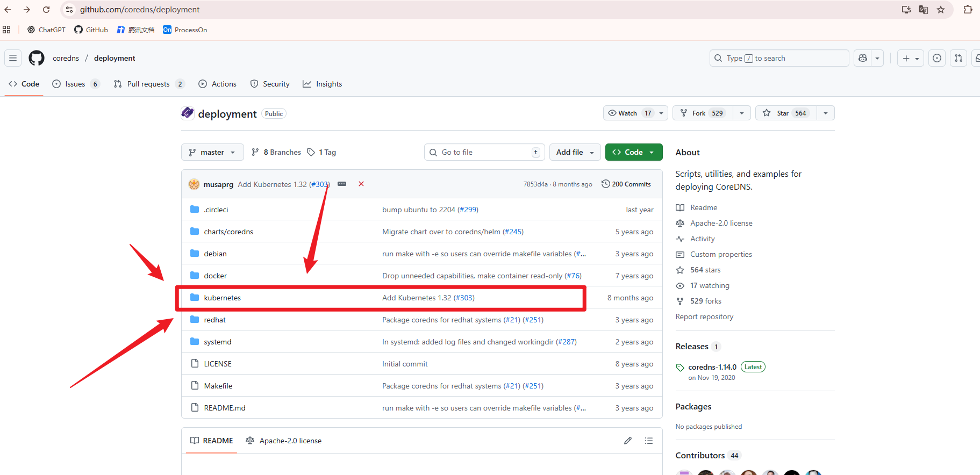The width and height of the screenshot is (980, 475).
Task: Open ProcessOn bookmark
Action: coord(185,30)
